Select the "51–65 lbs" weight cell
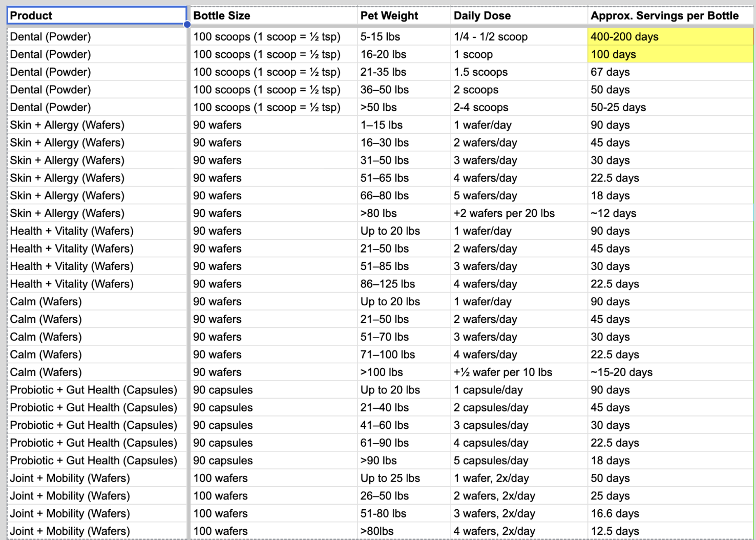Screen dimensions: 756x540 pos(404,178)
